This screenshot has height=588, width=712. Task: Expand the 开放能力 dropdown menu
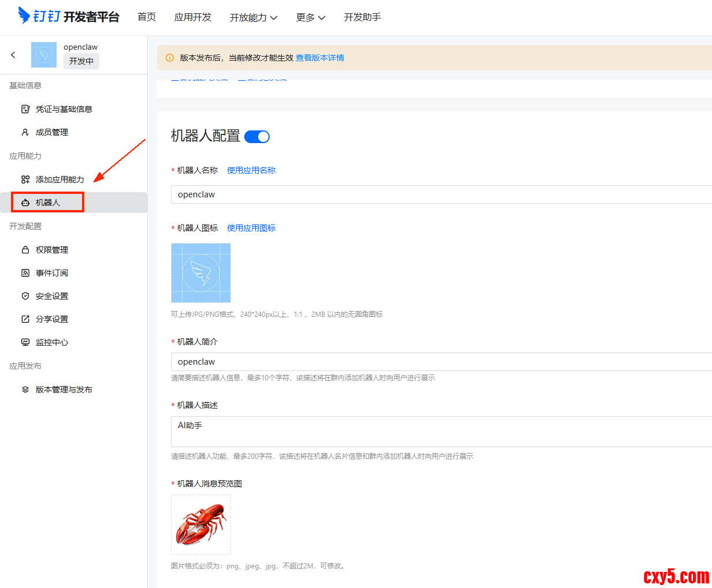254,17
